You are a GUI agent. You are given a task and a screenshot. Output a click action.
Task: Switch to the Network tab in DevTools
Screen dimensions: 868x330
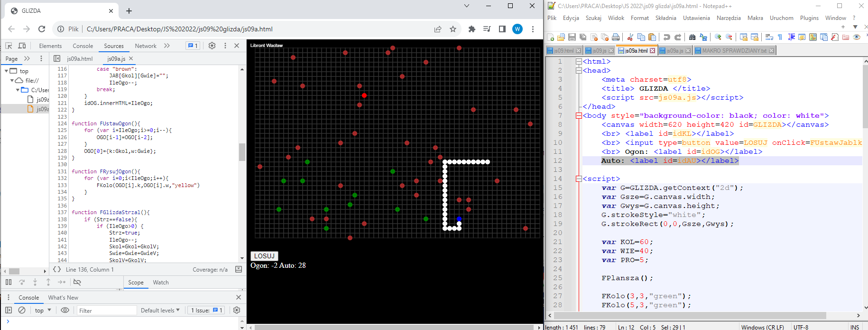pos(146,46)
